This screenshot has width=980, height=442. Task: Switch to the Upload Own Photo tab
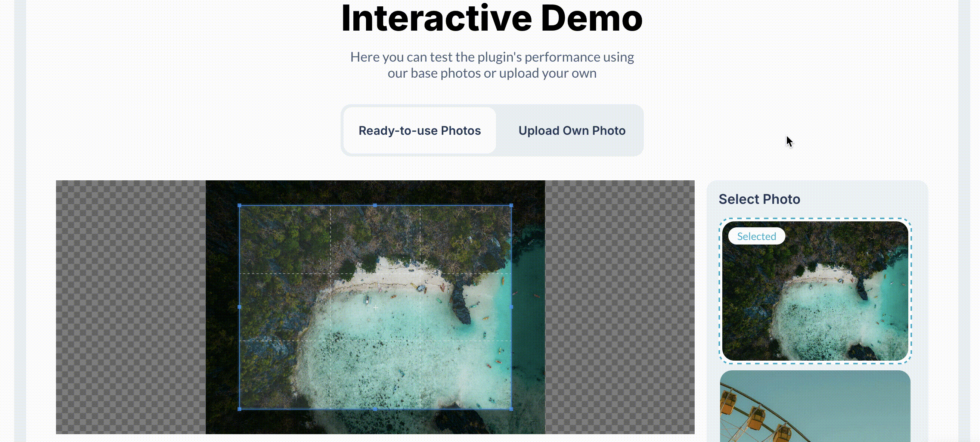tap(571, 130)
